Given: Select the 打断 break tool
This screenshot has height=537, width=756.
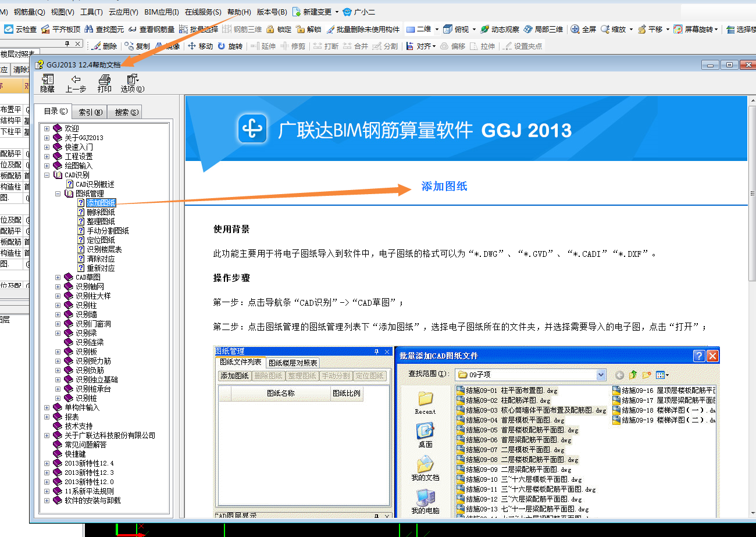Looking at the screenshot, I should pyautogui.click(x=326, y=46).
